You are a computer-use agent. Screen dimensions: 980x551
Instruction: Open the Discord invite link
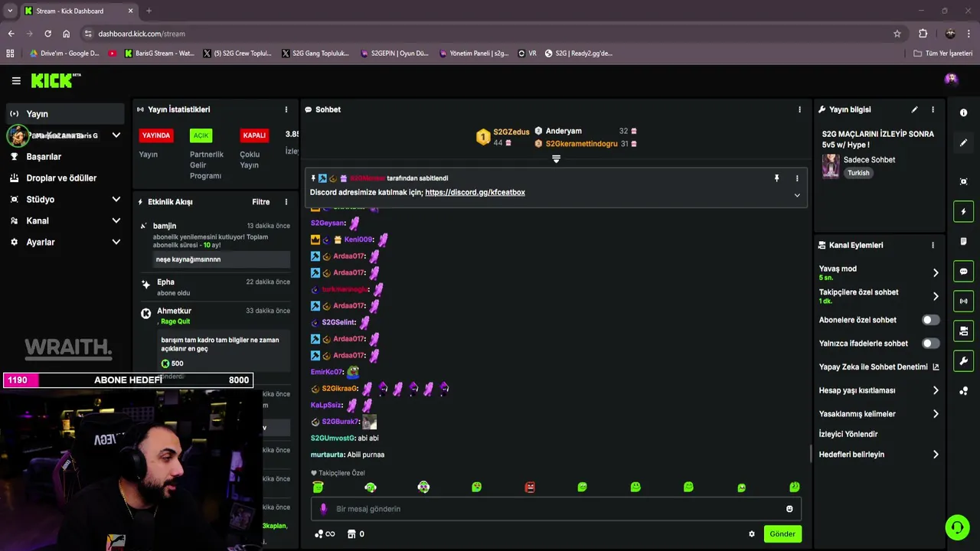coord(475,193)
